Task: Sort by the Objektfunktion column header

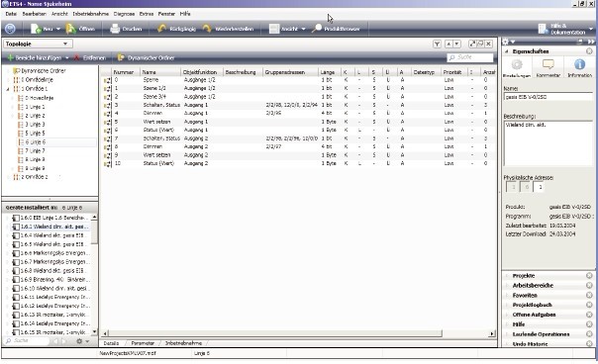Action: point(202,72)
